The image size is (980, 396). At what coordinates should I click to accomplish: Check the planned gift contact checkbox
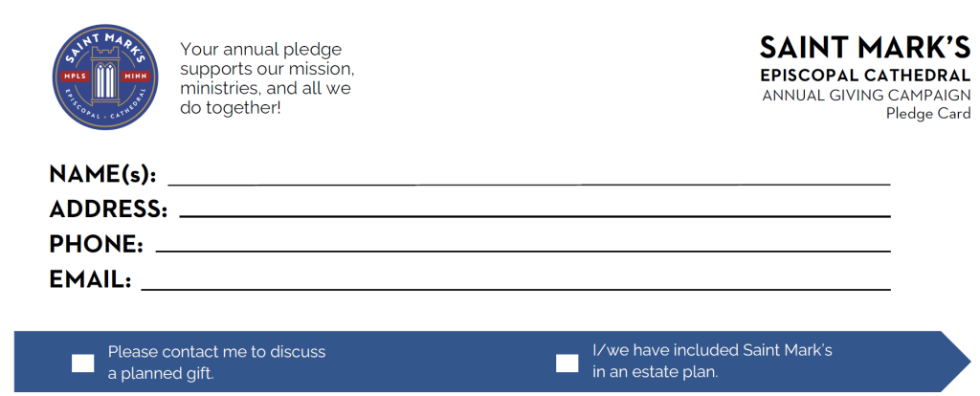tap(83, 363)
